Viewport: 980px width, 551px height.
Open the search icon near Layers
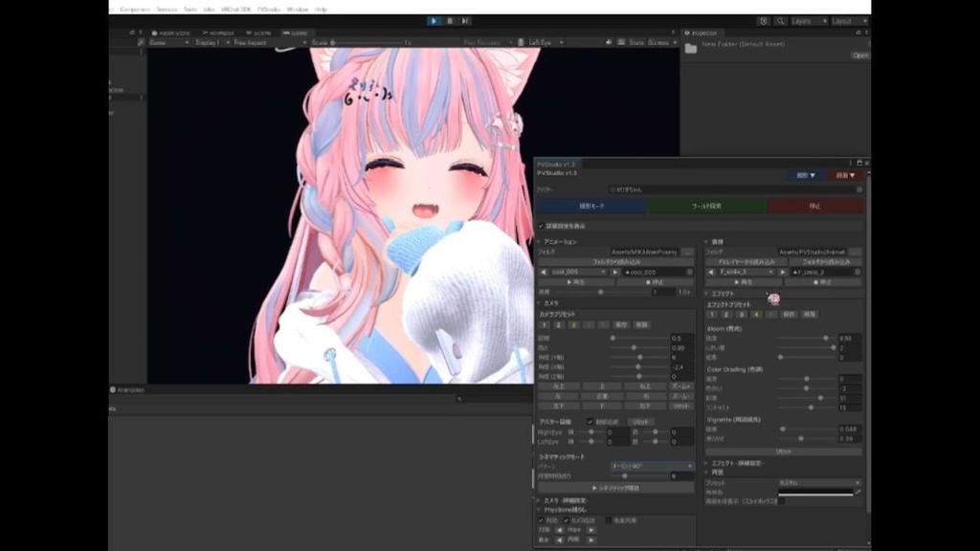(x=780, y=19)
